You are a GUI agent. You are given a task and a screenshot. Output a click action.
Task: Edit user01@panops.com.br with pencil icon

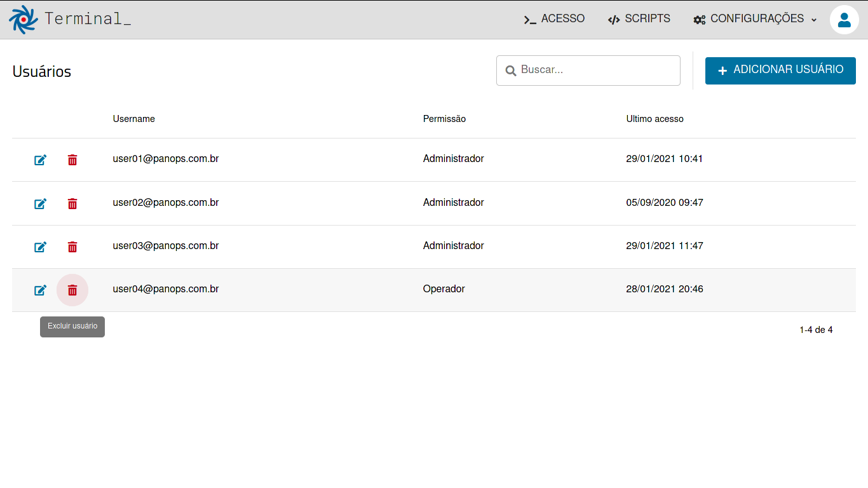click(x=40, y=160)
